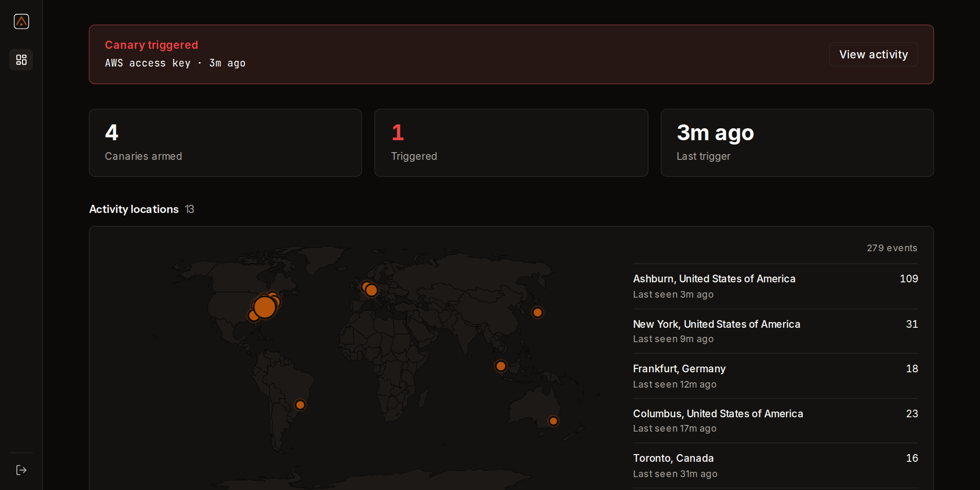This screenshot has height=490, width=980.
Task: Open View activity for triggered canary
Action: coord(873,55)
